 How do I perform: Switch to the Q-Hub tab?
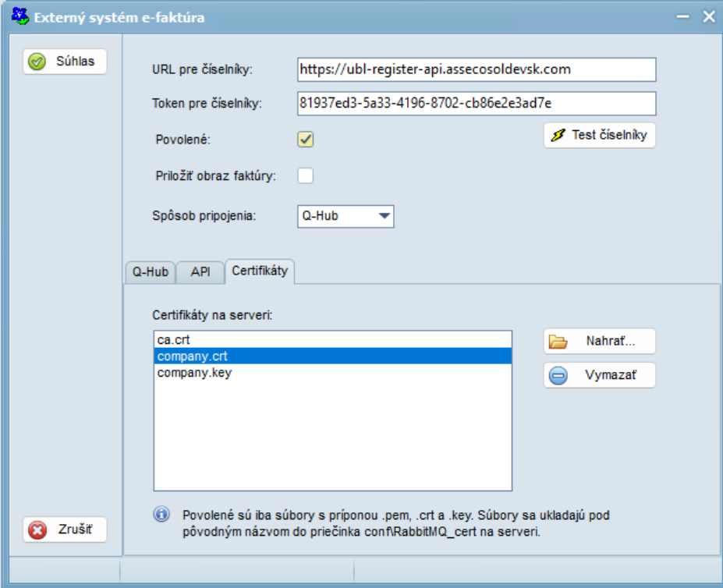[x=151, y=271]
